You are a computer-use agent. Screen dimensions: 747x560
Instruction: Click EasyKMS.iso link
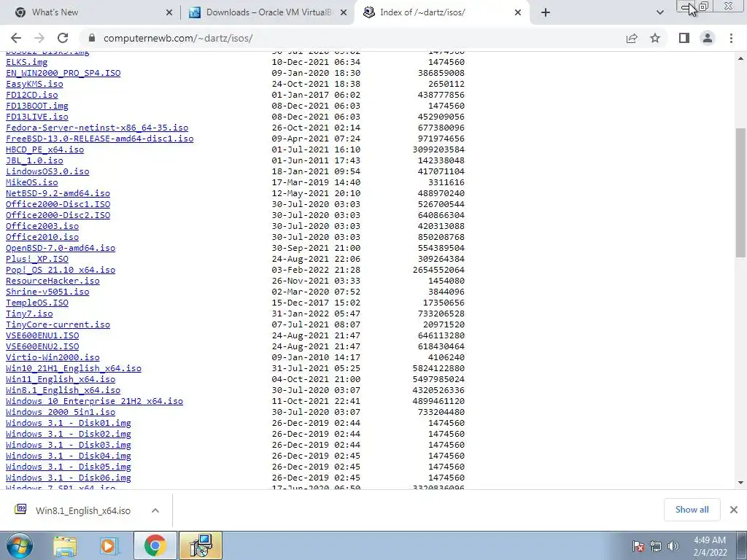[x=34, y=84]
